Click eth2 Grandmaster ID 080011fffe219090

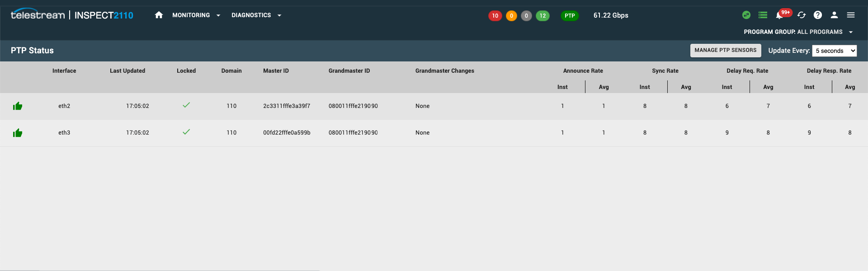(353, 106)
